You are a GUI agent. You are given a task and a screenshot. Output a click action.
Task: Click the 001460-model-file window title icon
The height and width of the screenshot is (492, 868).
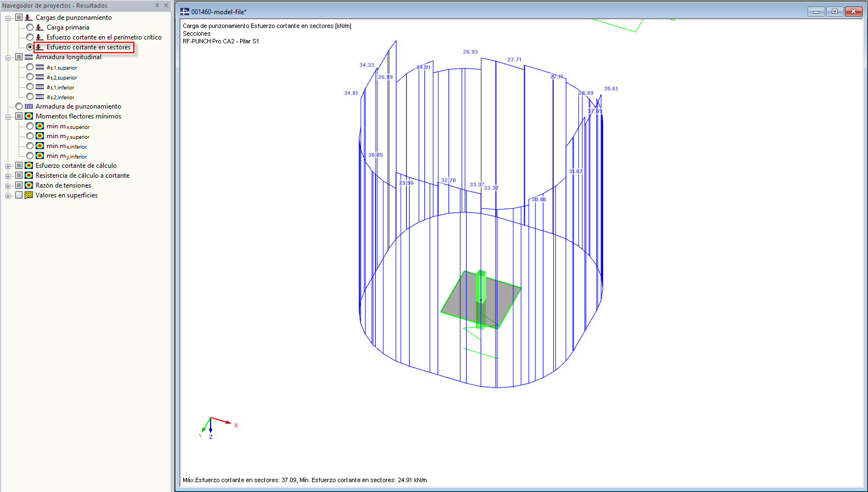(185, 12)
